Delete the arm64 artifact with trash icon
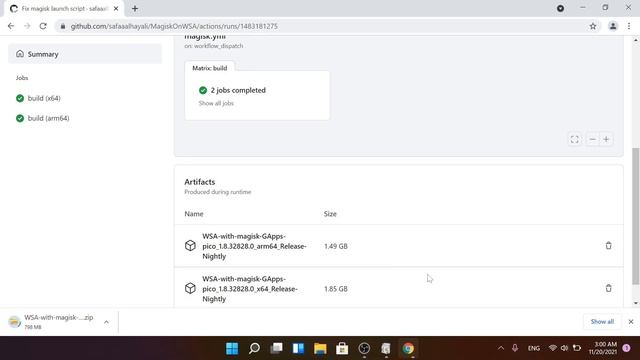 point(608,246)
